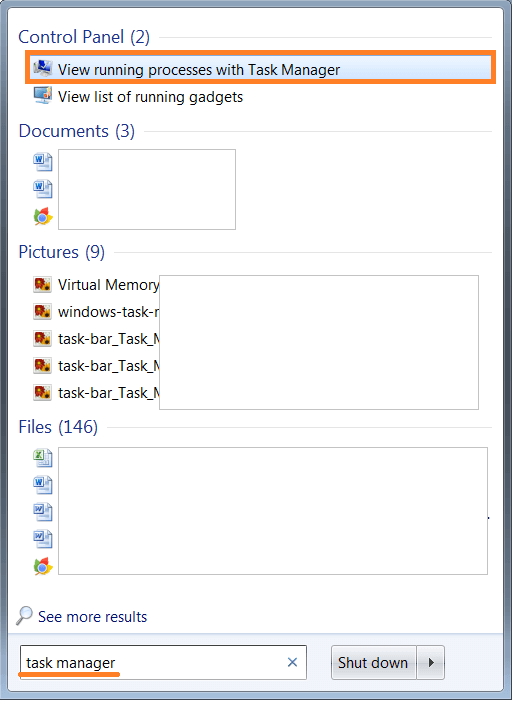Open the windows-task-r picture result
Screen dimensions: 514x704
coord(108,312)
